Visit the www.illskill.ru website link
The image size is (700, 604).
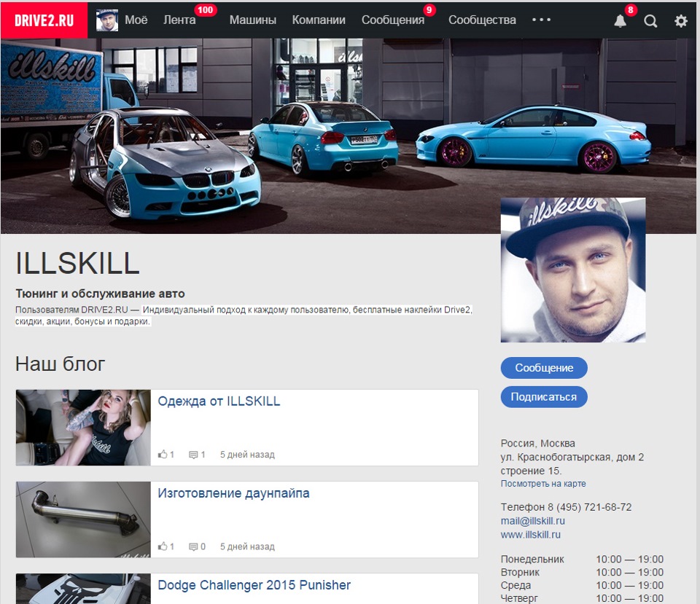(x=532, y=534)
